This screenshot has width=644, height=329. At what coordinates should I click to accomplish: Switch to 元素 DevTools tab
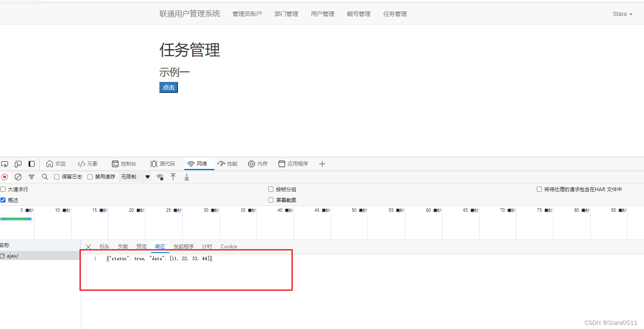coord(87,164)
